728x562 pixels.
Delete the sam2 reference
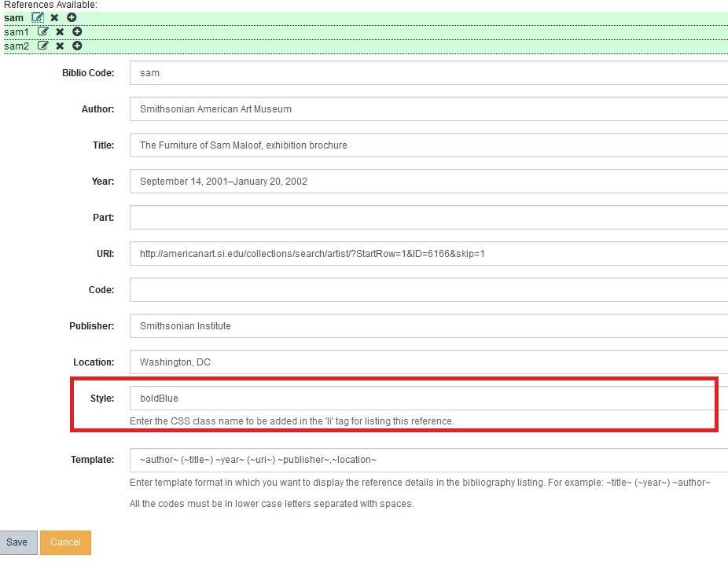click(x=60, y=46)
